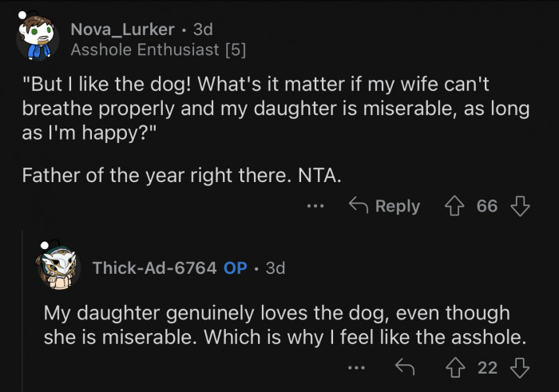Open more options on Nova_Lurker's comment
This screenshot has width=559, height=392.
315,206
